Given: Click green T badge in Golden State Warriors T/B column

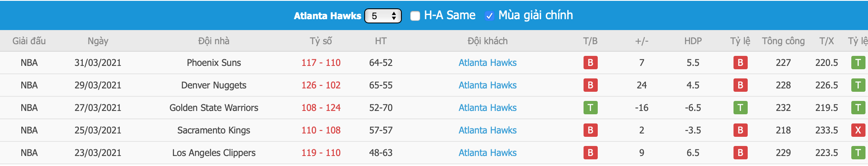Looking at the screenshot, I should (590, 108).
